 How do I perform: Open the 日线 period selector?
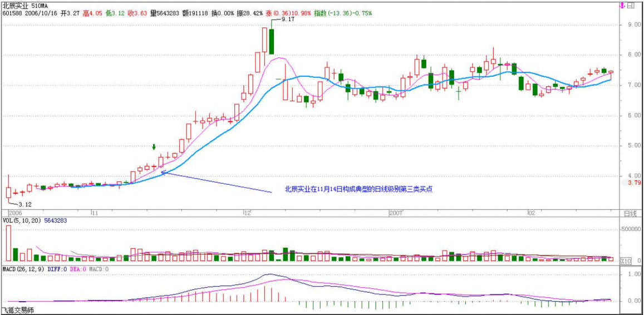pyautogui.click(x=630, y=213)
